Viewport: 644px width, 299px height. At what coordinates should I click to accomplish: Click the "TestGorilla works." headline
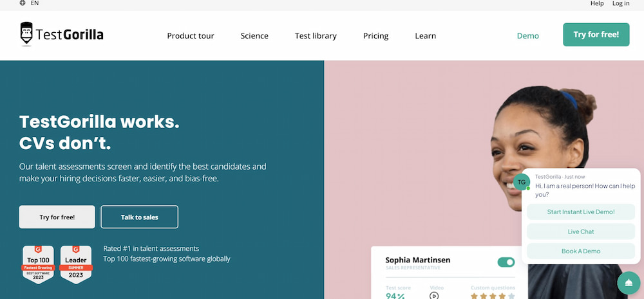tap(99, 122)
